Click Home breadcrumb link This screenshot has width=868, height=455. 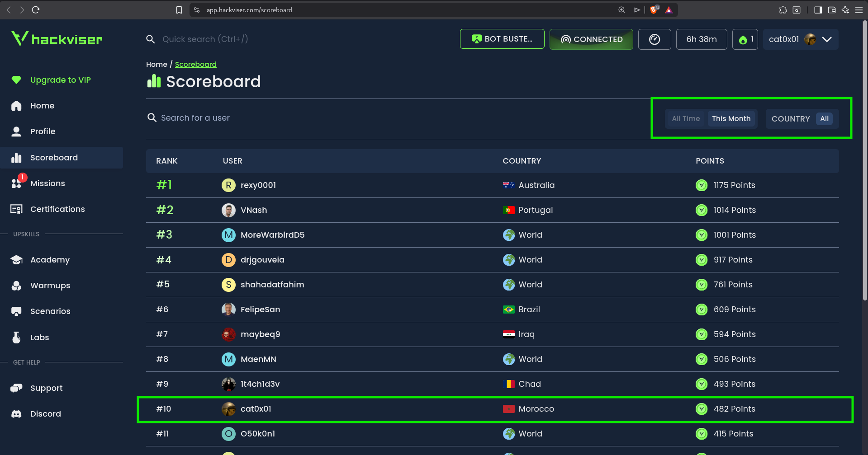[x=157, y=64]
